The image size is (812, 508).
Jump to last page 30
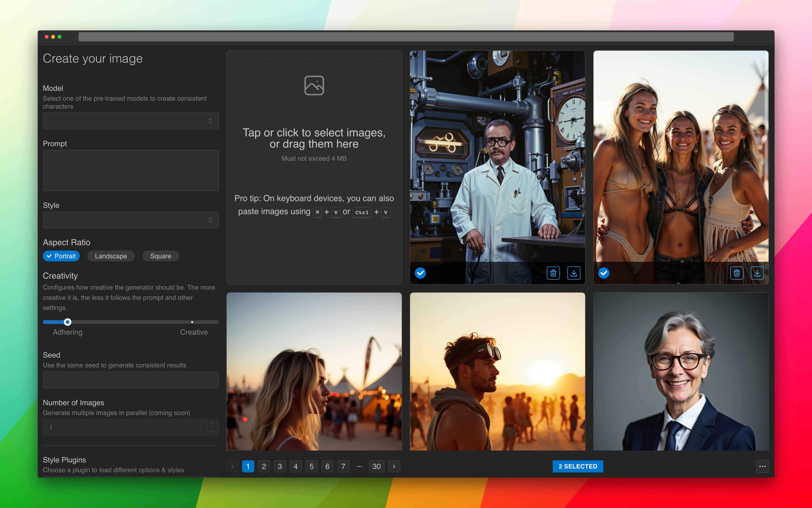tap(377, 466)
